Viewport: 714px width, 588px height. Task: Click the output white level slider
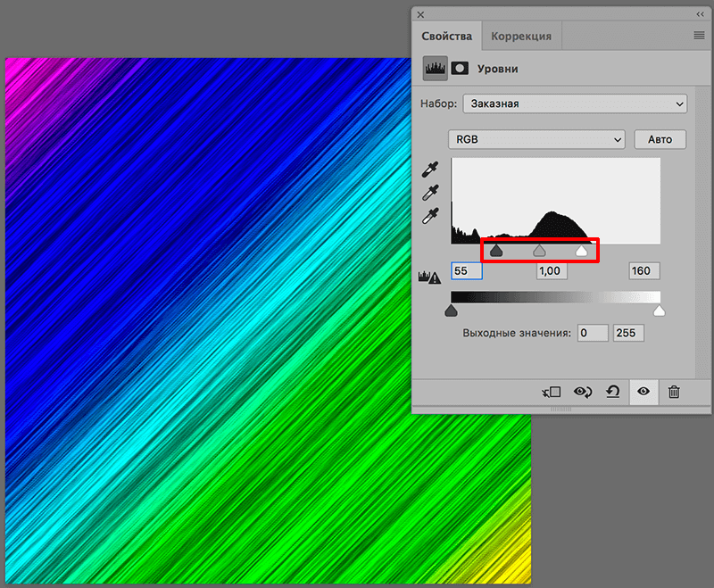660,311
